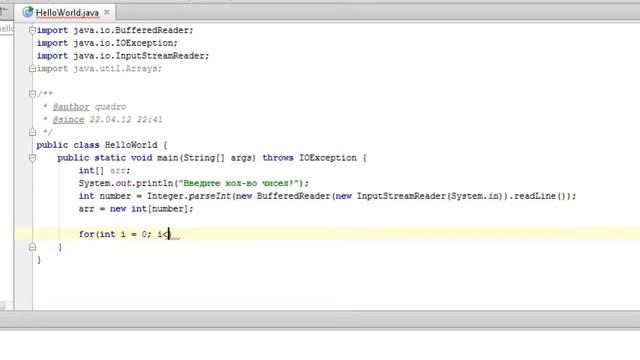Collapse the main method fold marker

pos(32,158)
